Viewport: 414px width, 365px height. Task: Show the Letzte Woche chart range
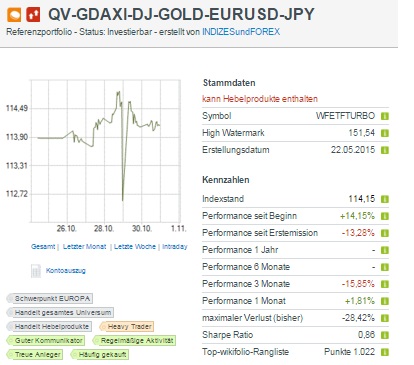tap(135, 247)
